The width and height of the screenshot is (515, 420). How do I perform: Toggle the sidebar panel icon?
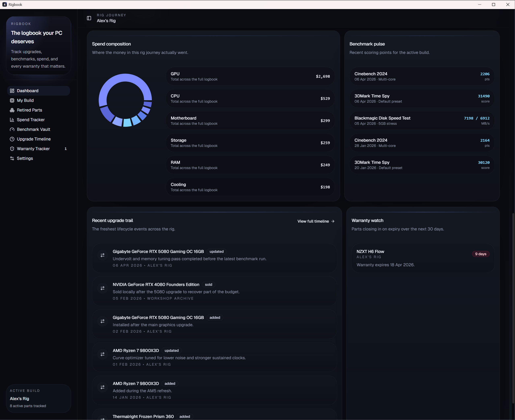coord(89,18)
